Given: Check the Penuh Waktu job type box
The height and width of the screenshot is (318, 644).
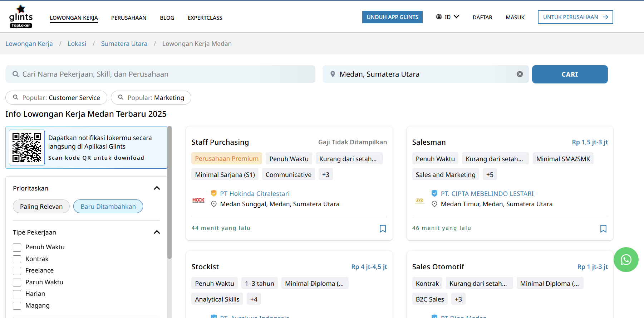Looking at the screenshot, I should (x=17, y=247).
